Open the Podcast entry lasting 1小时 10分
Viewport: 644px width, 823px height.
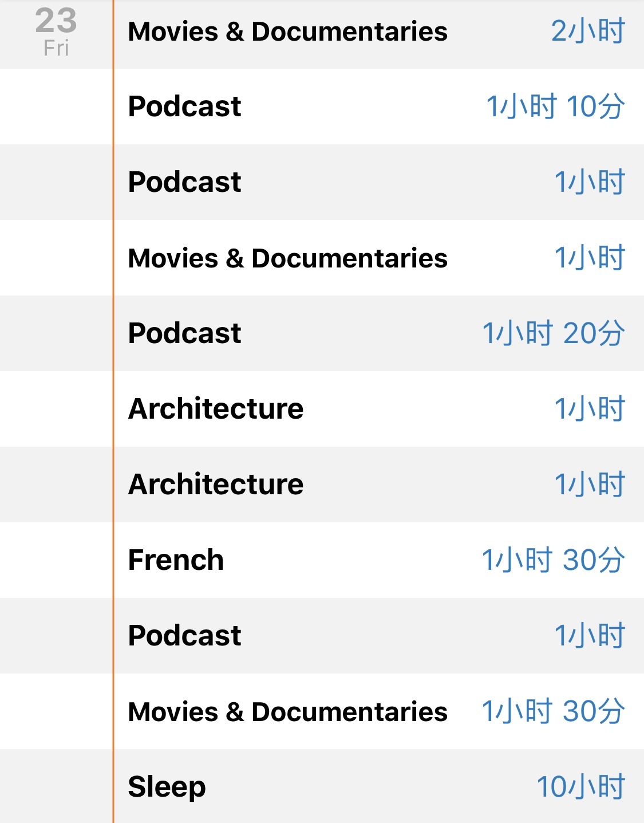pos(378,107)
